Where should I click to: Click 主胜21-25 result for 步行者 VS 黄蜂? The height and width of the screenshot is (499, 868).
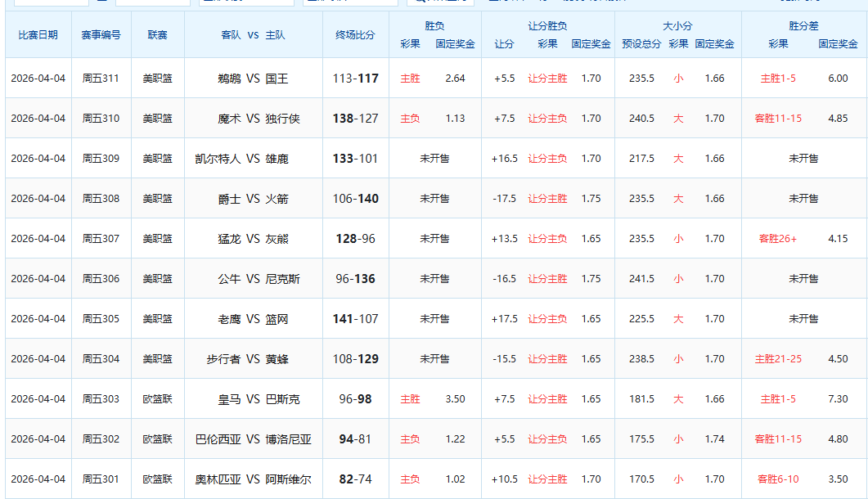pyautogui.click(x=778, y=359)
